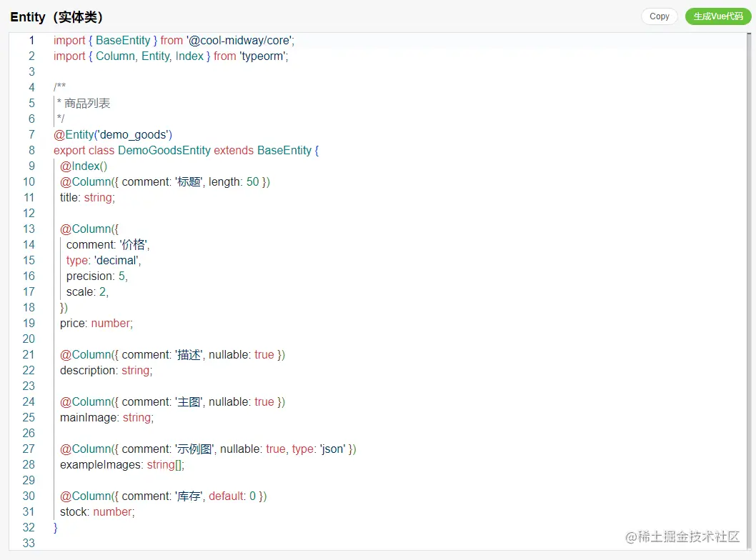This screenshot has width=756, height=560.
Task: Click @Column line with comment '库存'
Action: pos(164,496)
